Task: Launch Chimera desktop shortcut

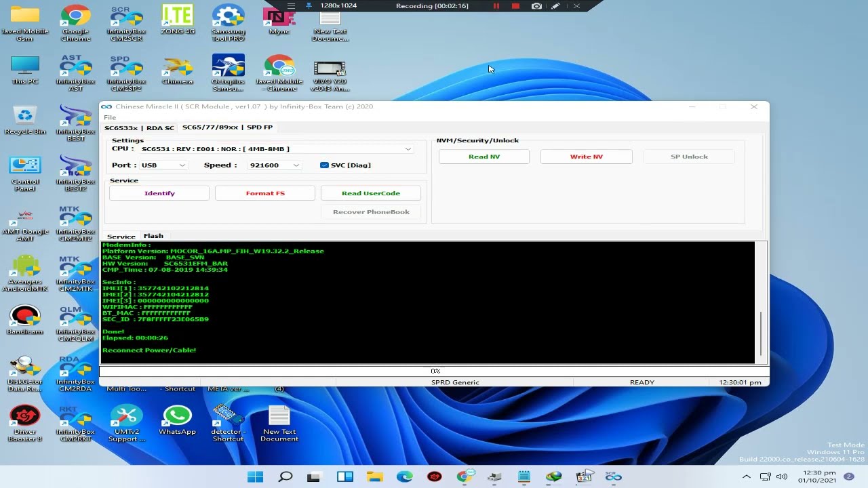Action: tap(178, 70)
